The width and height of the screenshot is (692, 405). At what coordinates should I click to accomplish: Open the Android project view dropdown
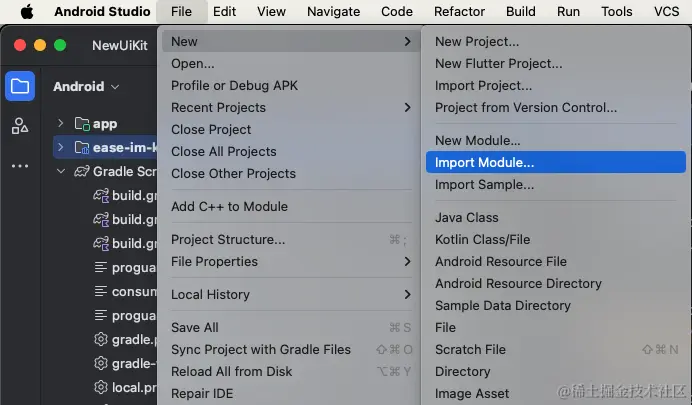[x=86, y=87]
